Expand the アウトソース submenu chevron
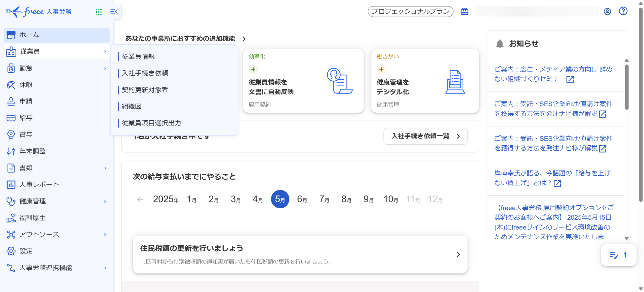Screen dimensions: 644x292 tap(105, 235)
